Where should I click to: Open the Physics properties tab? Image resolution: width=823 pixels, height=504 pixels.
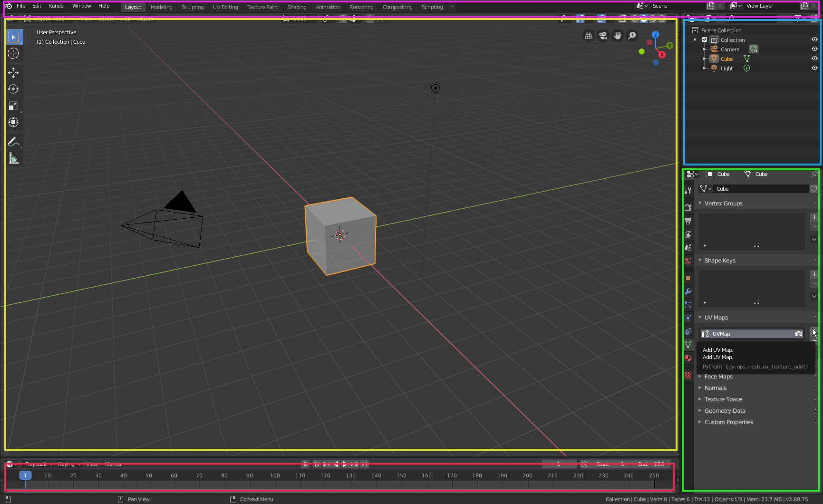688,318
